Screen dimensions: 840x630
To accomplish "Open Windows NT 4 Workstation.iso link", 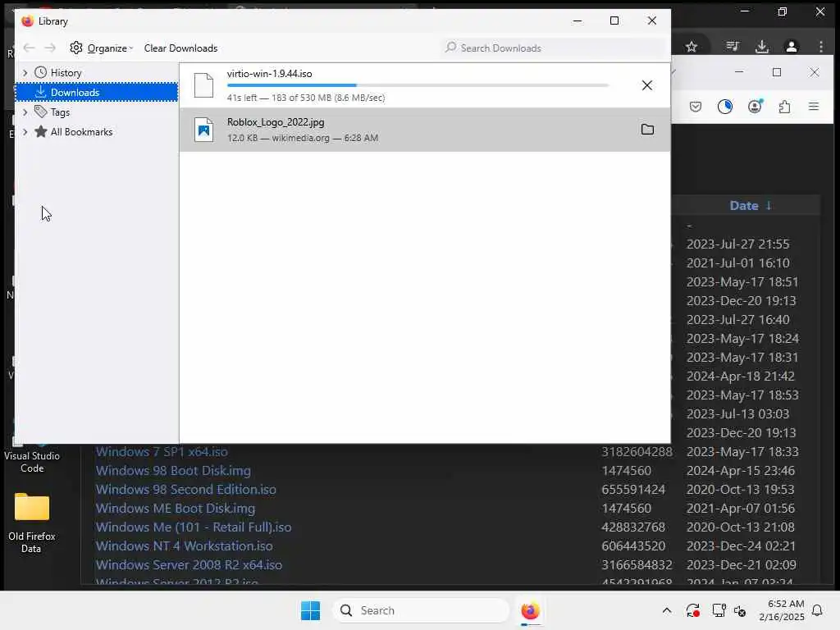I will coord(185,546).
